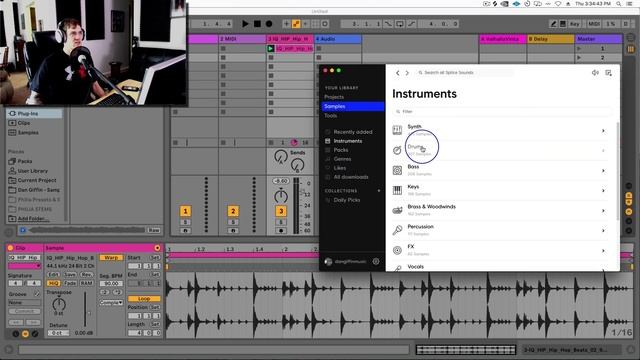Toggle the Warp button on the sample
Screen dimensions: 640x360
click(111, 258)
